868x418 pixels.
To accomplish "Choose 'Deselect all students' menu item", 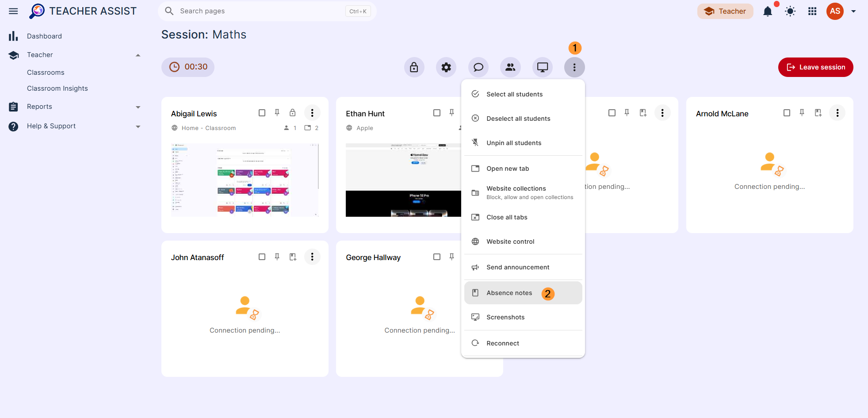I will pyautogui.click(x=523, y=119).
